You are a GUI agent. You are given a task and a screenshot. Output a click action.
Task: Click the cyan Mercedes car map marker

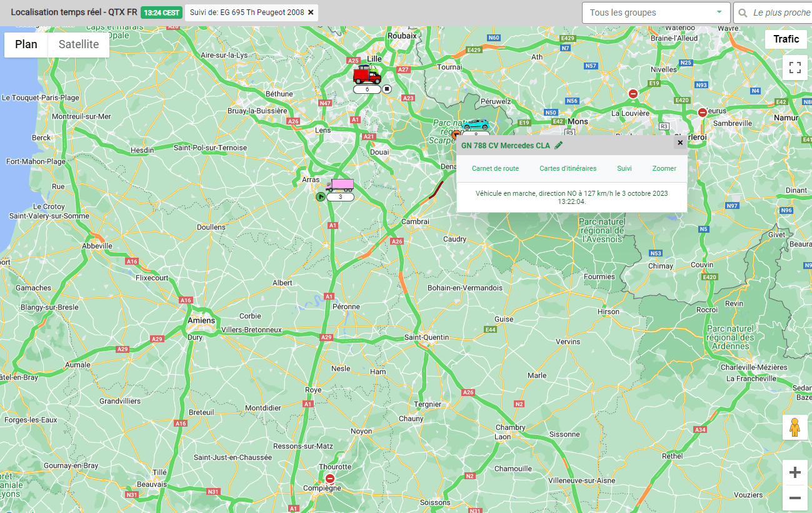pyautogui.click(x=476, y=125)
